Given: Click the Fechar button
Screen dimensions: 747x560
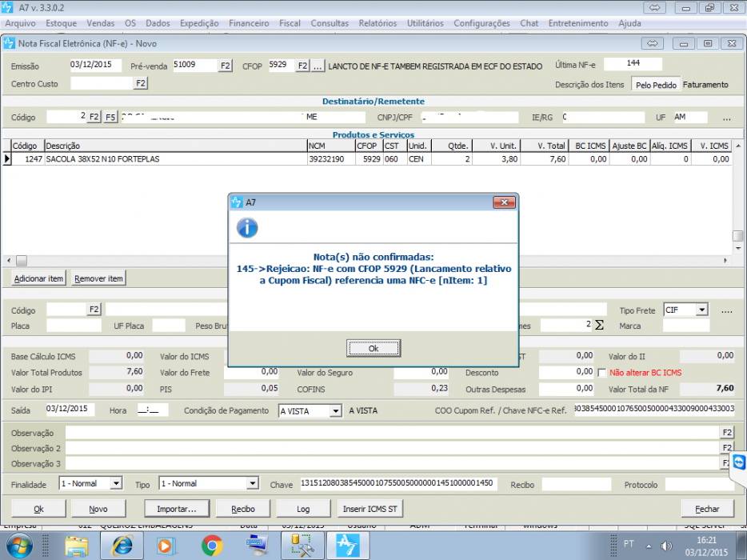Looking at the screenshot, I should pyautogui.click(x=707, y=509).
